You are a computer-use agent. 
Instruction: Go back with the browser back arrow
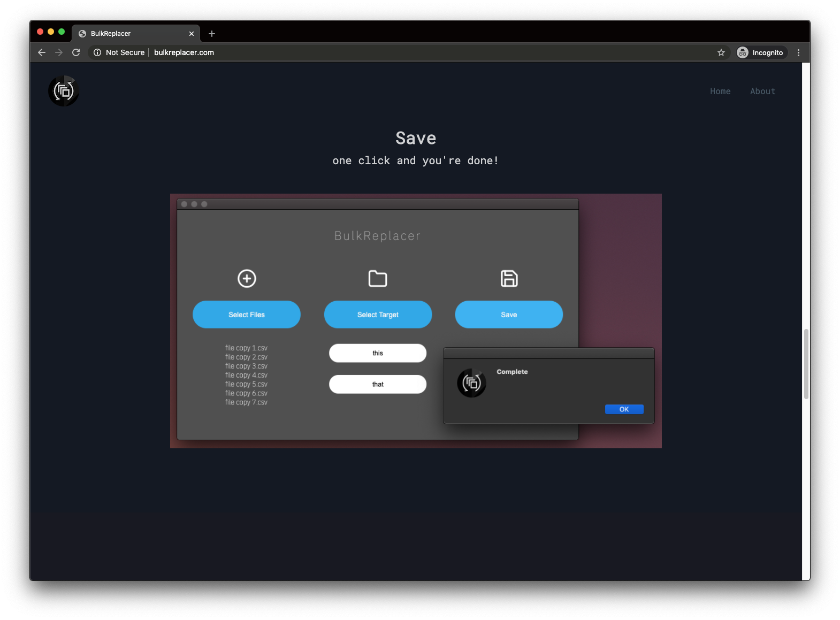click(42, 52)
